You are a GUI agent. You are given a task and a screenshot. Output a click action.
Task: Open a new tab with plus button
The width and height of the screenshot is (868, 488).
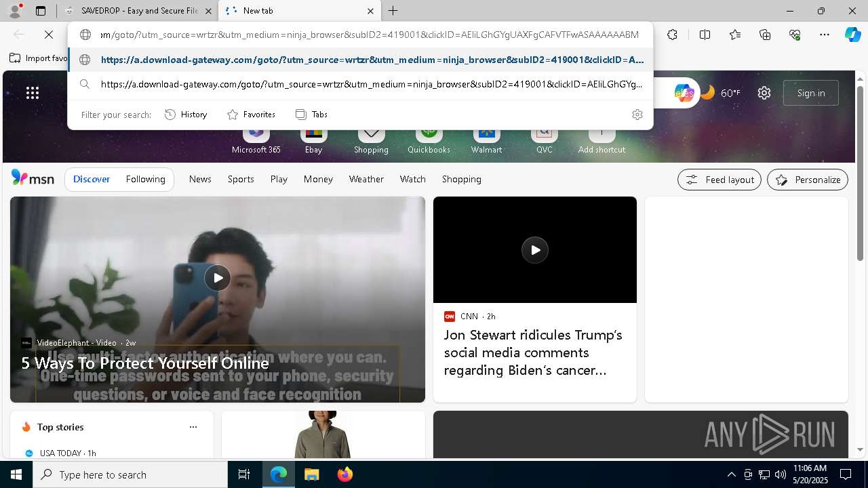pos(393,11)
